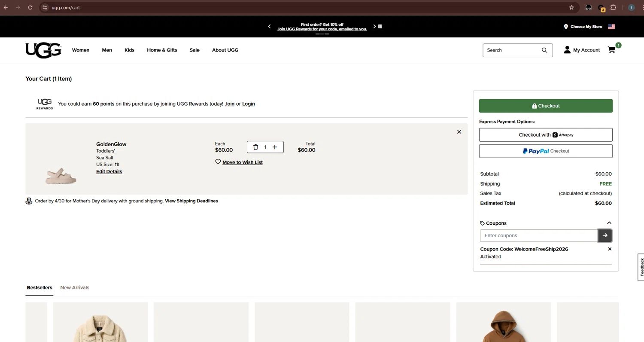644x342 pixels.
Task: Collapse the Coupons section
Action: pos(609,223)
